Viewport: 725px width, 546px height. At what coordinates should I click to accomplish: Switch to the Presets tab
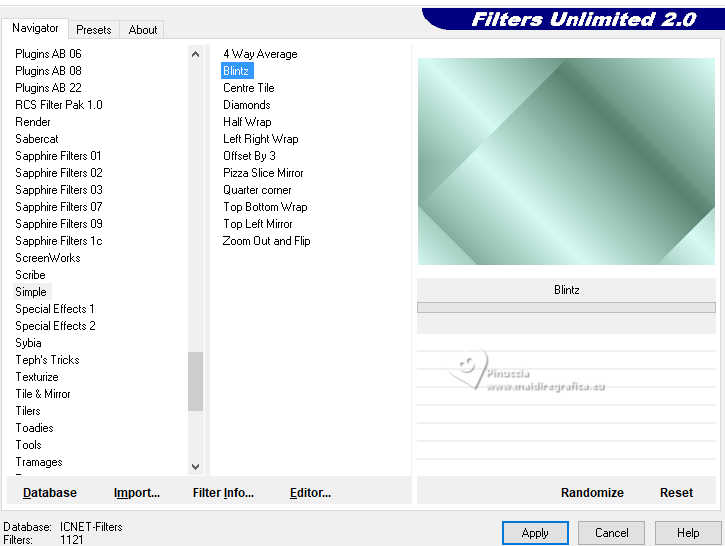[94, 30]
